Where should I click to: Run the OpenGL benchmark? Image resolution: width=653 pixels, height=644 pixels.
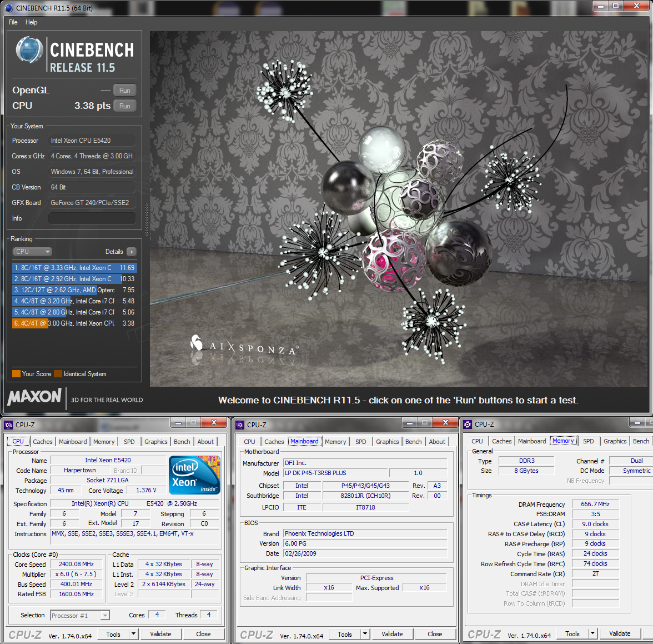[x=125, y=91]
